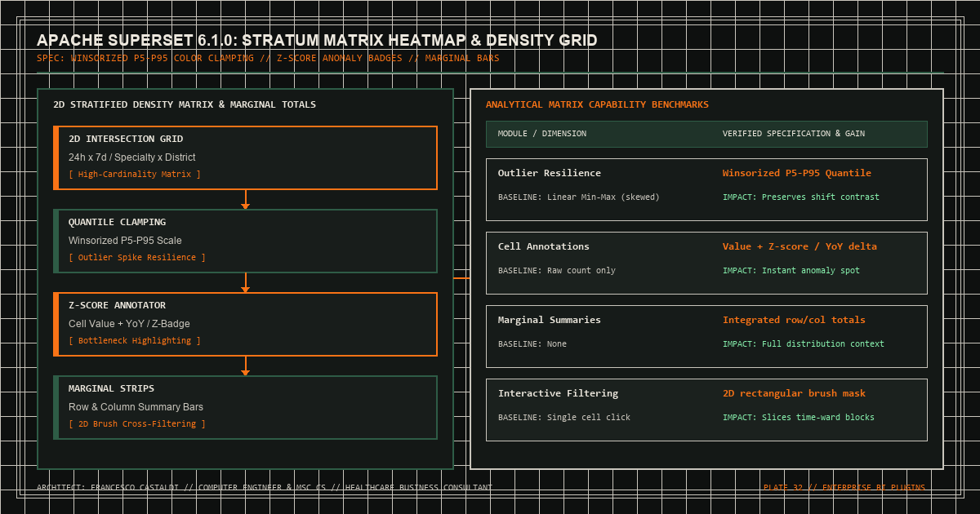This screenshot has width=980, height=514.
Task: Select the '2D INTERSECTION GRID' box title
Action: [126, 139]
